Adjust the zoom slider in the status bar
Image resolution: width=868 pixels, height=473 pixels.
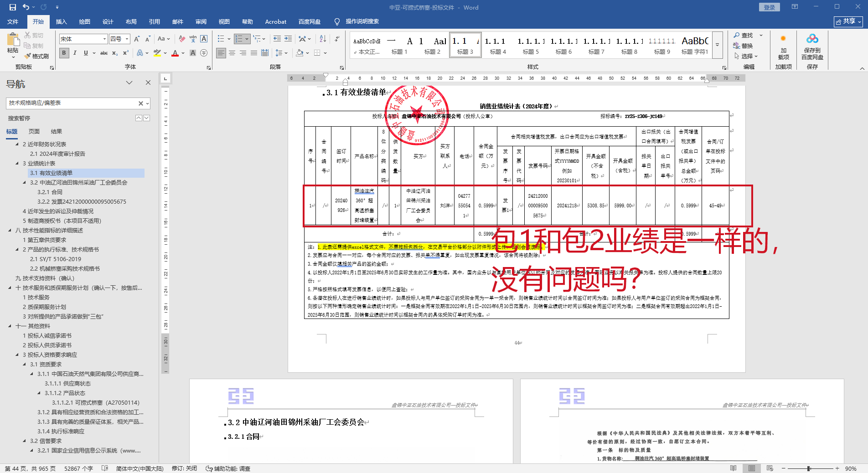pyautogui.click(x=809, y=468)
